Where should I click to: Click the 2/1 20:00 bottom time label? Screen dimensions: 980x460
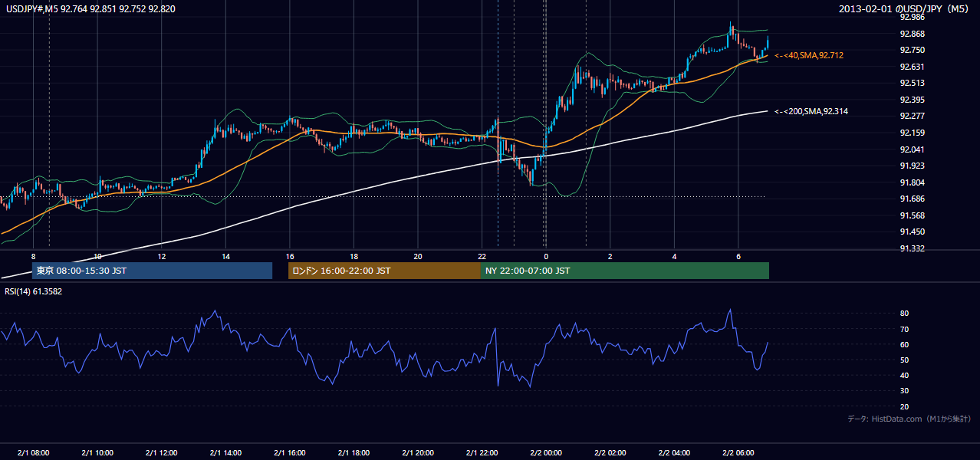[x=418, y=453]
